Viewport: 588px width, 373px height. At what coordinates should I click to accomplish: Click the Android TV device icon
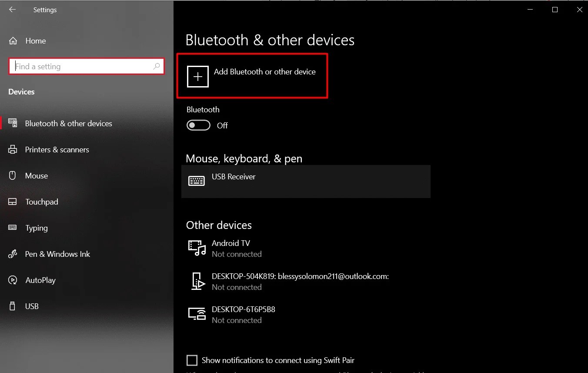pos(197,248)
